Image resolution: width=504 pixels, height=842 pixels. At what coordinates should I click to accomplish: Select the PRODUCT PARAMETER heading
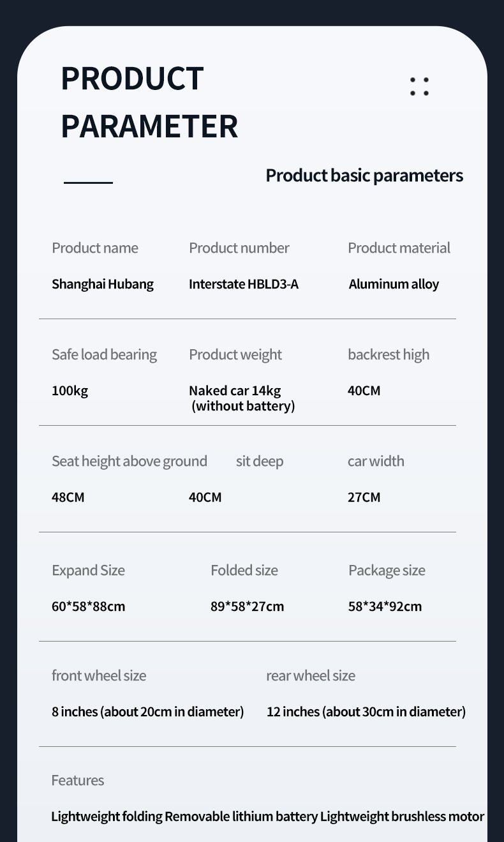149,102
